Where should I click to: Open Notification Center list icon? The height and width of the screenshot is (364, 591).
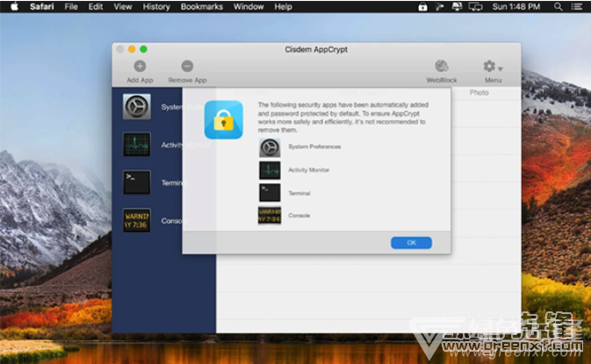click(x=577, y=6)
